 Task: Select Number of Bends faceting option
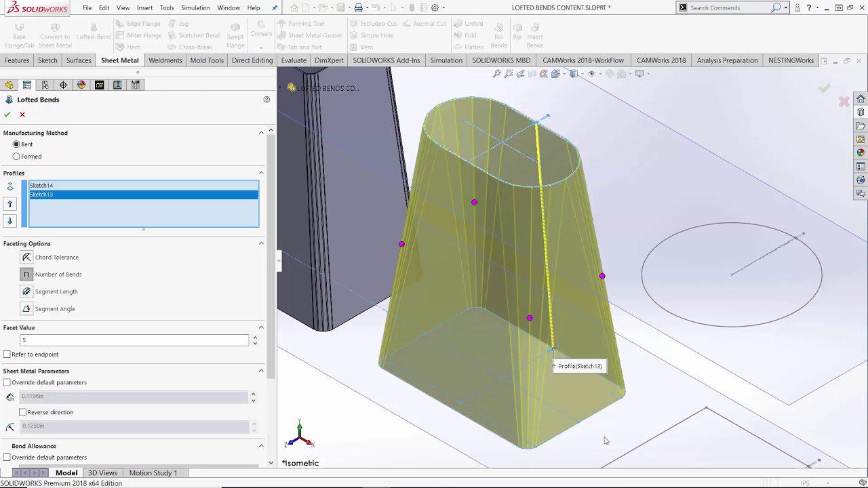pyautogui.click(x=26, y=274)
